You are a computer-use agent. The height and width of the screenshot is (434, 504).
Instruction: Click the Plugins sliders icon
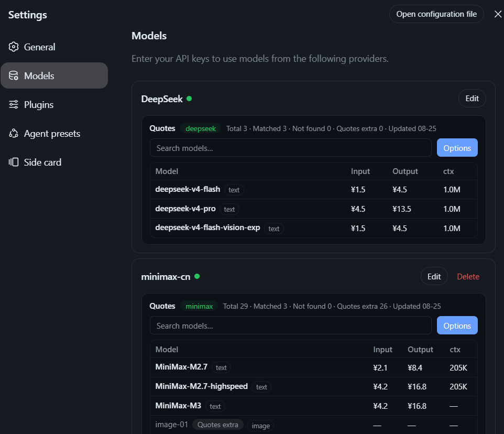(x=14, y=104)
